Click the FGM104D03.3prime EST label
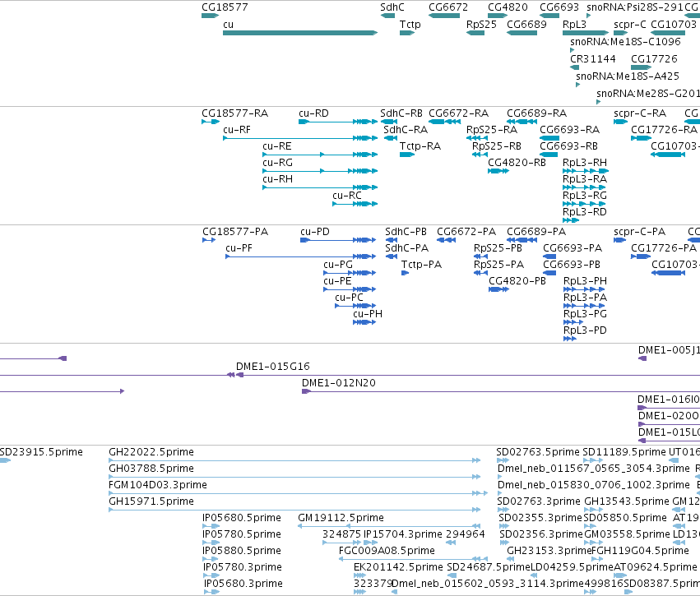The image size is (700, 596). pyautogui.click(x=158, y=485)
